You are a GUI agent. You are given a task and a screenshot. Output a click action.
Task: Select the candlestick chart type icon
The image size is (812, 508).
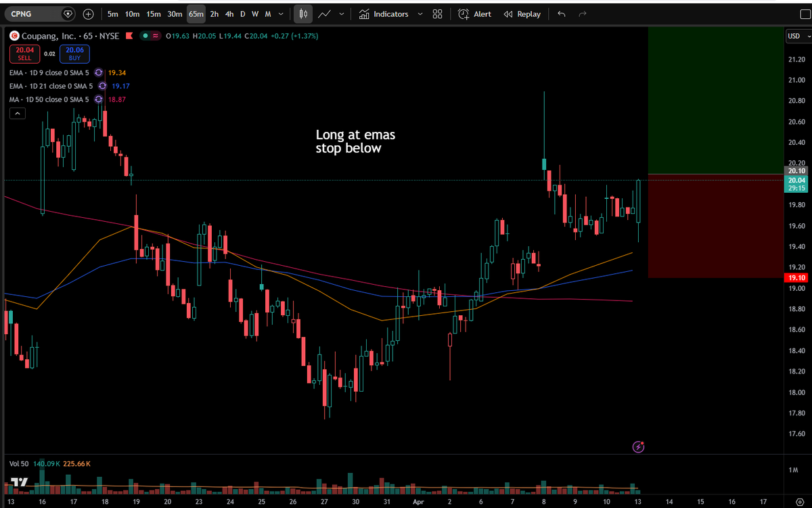(303, 14)
